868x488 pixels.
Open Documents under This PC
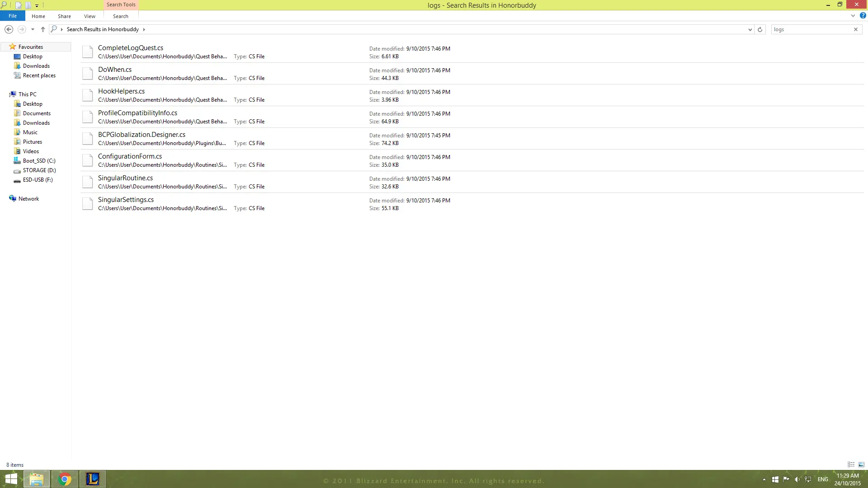[37, 113]
